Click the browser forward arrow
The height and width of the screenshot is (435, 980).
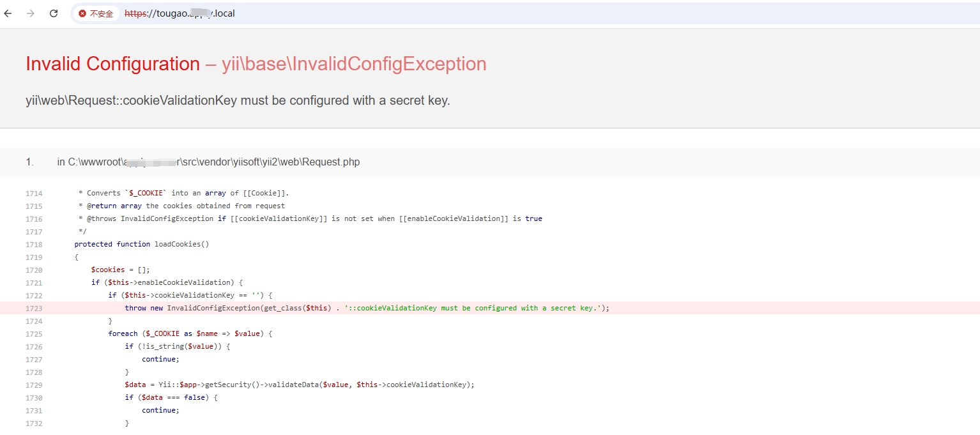coord(31,13)
